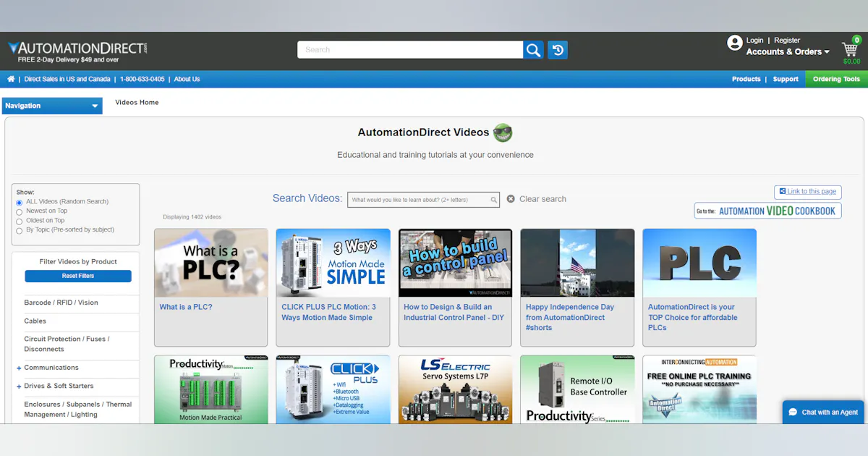Click the $0.00 cart total
This screenshot has height=456, width=868.
(x=851, y=62)
